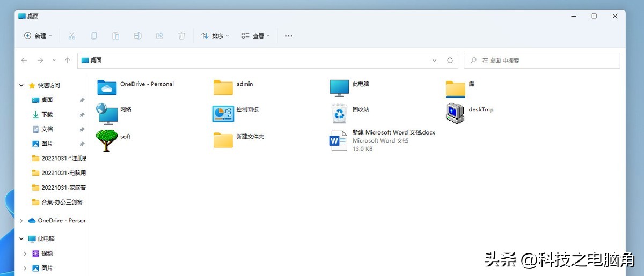The image size is (644, 276).
Task: Select the 网络 (Network) icon
Action: click(107, 113)
